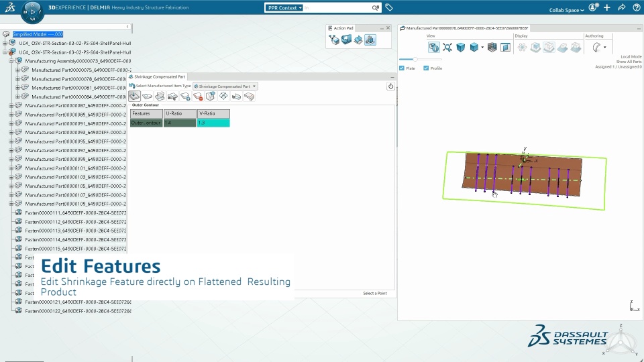Select Fasten00000111 tree item
This screenshot has width=644, height=362.
coord(76,213)
